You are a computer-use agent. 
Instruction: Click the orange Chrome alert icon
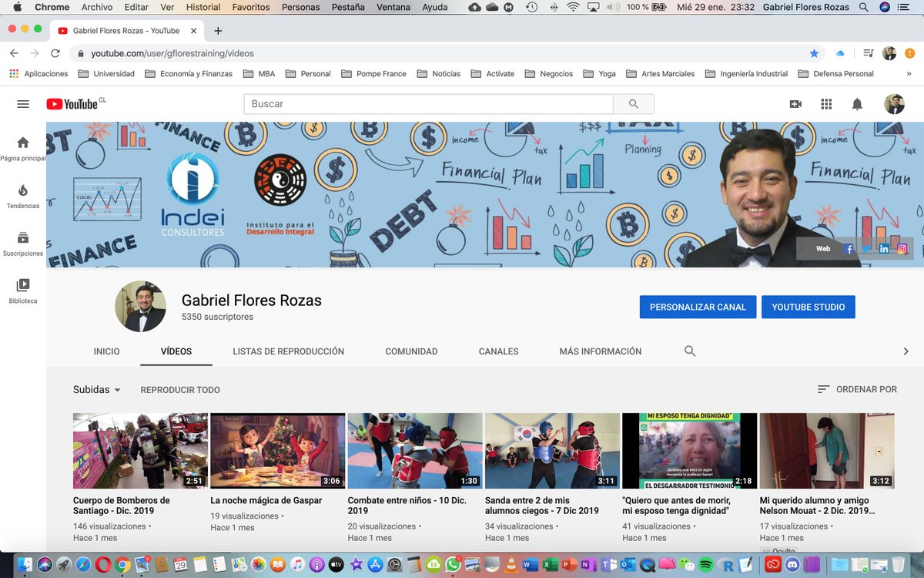(x=909, y=53)
